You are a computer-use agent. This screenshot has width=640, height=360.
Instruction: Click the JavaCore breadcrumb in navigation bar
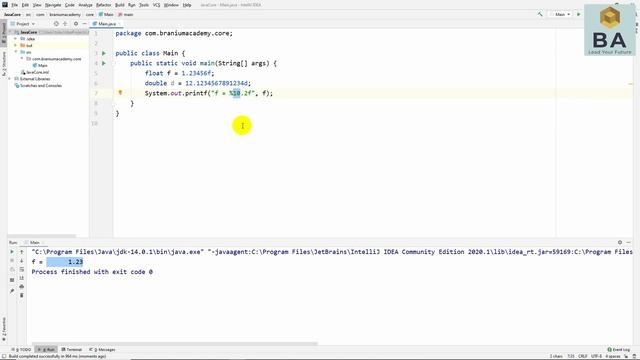pos(12,14)
